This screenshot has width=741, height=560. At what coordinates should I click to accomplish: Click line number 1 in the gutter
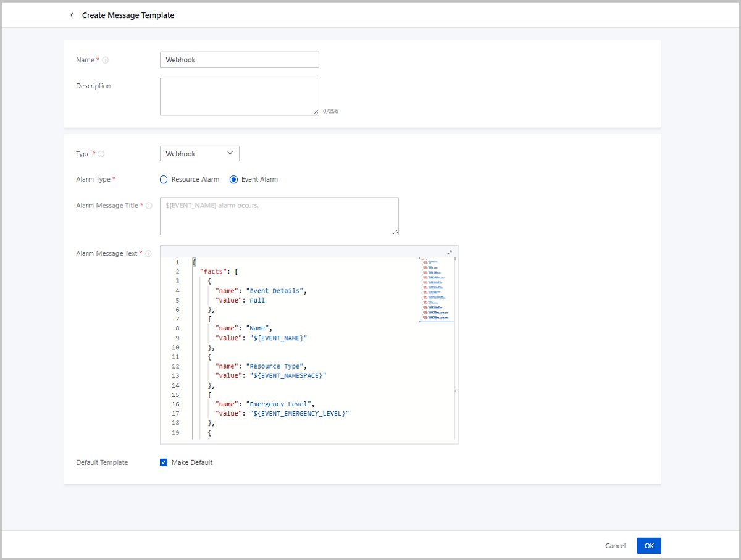point(177,262)
